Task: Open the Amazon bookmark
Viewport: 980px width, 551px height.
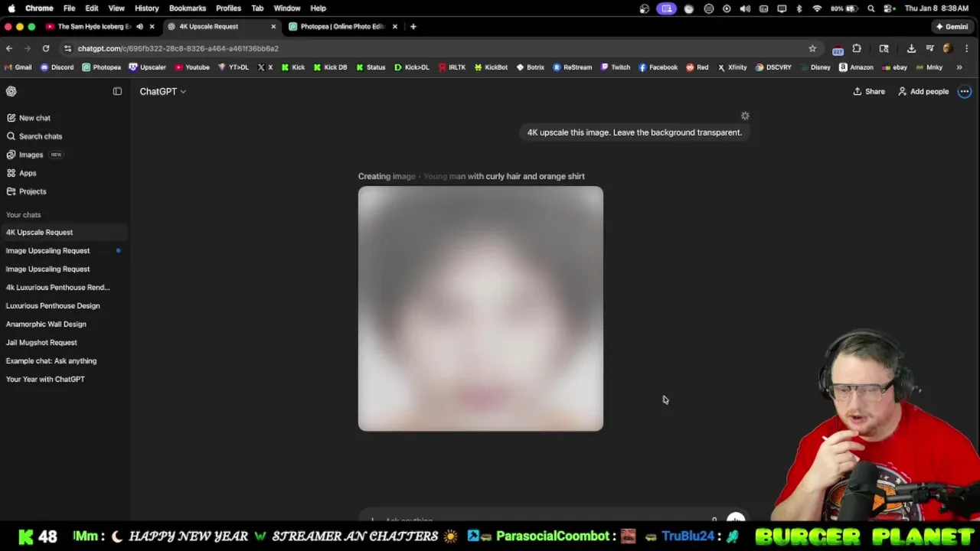Action: tap(856, 67)
